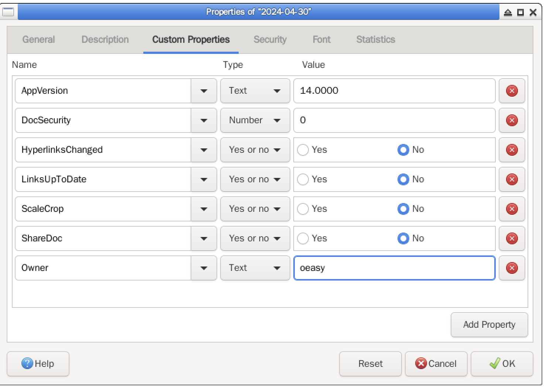
Task: Open Help for this dialog
Action: coord(38,364)
